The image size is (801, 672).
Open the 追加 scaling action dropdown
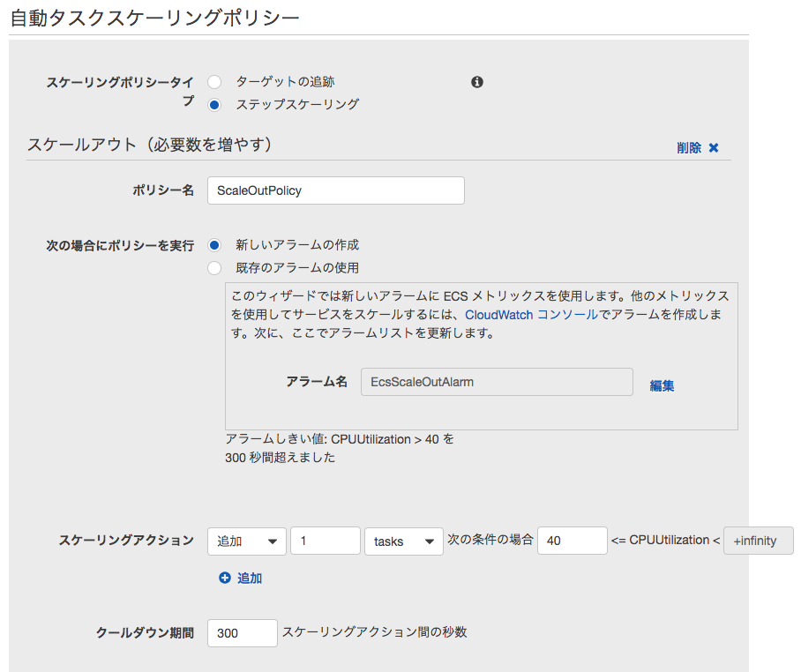pyautogui.click(x=247, y=541)
